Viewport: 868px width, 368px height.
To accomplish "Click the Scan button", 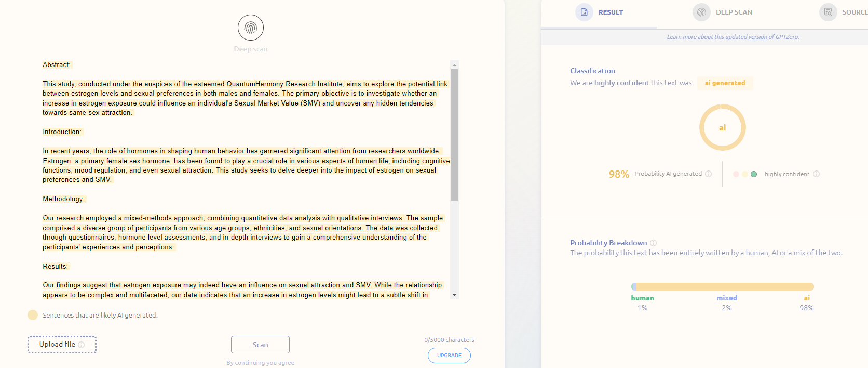I will [x=260, y=345].
